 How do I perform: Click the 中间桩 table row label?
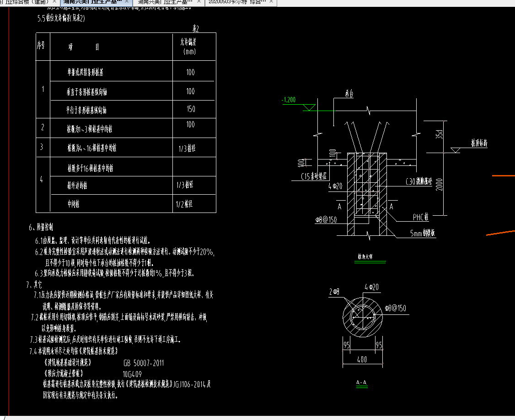(74, 204)
